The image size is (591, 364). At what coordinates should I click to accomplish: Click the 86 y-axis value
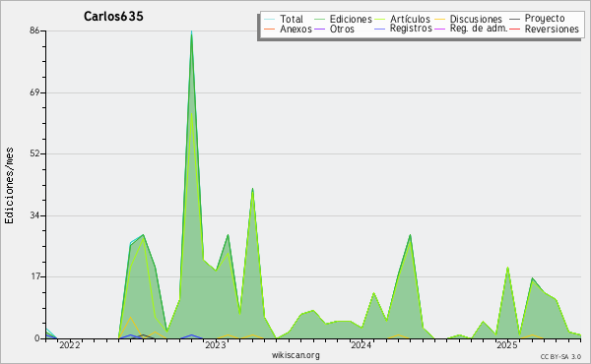(x=35, y=31)
